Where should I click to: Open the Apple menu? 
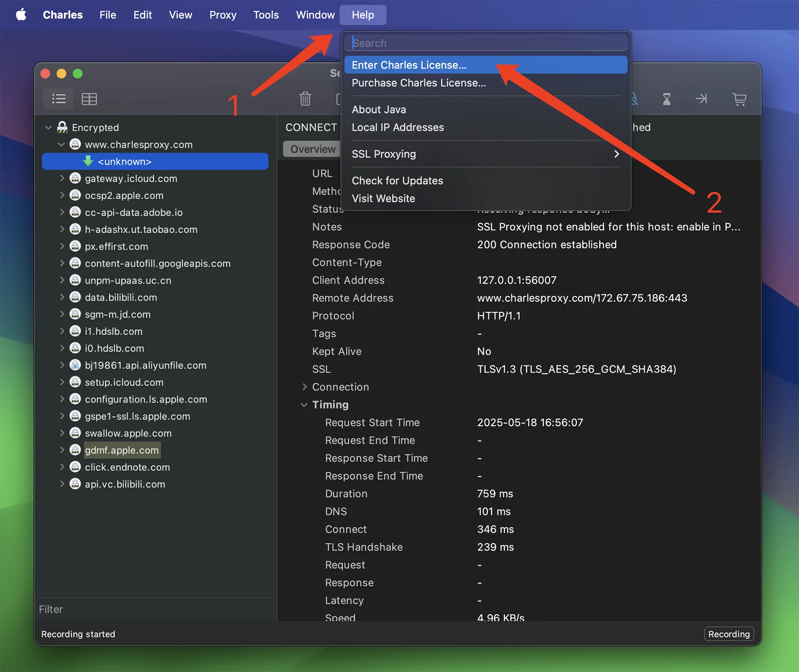click(x=21, y=15)
